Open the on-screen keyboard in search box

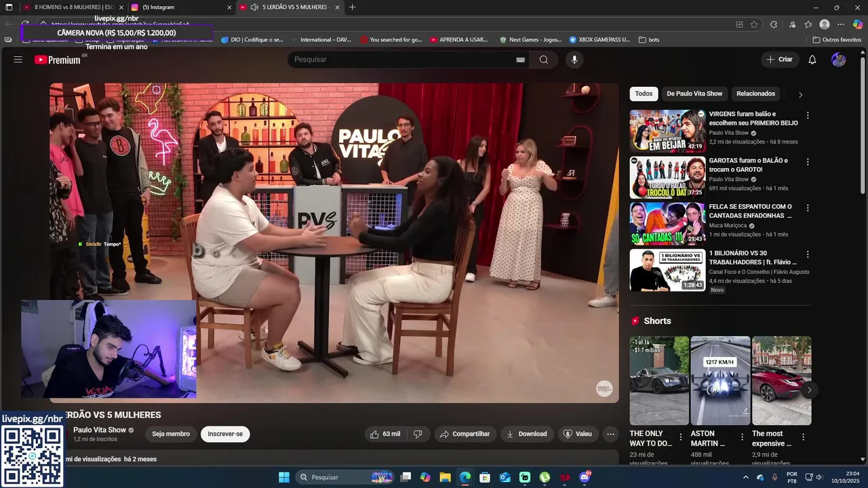pos(520,60)
